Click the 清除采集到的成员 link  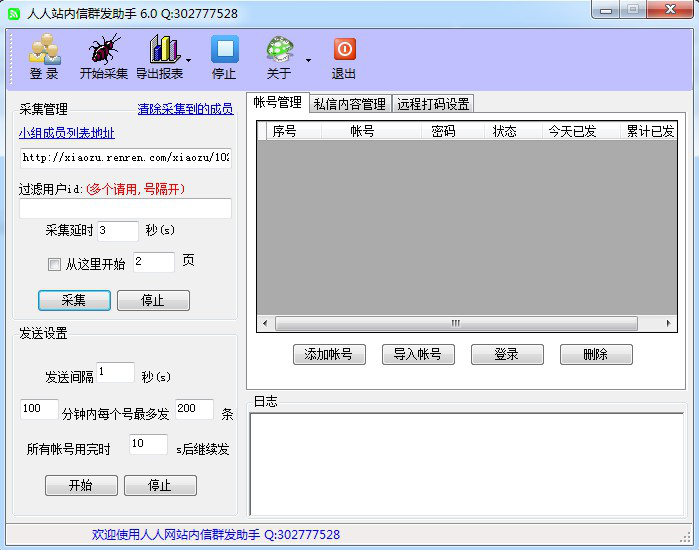click(185, 109)
